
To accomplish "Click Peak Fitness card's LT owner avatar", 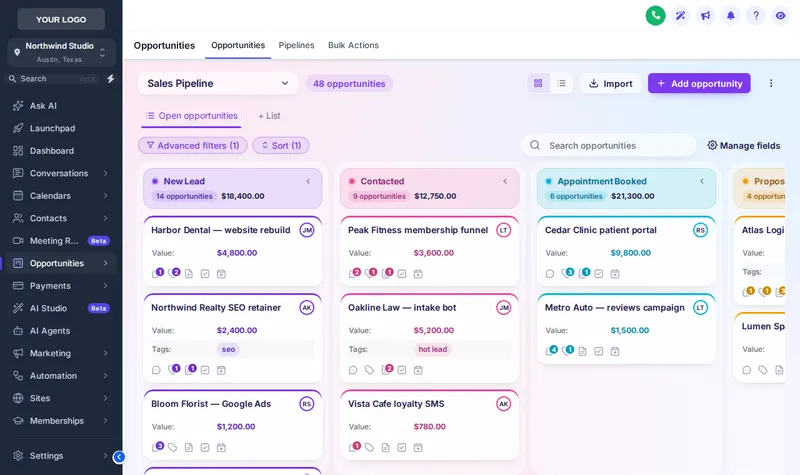I will pos(504,230).
